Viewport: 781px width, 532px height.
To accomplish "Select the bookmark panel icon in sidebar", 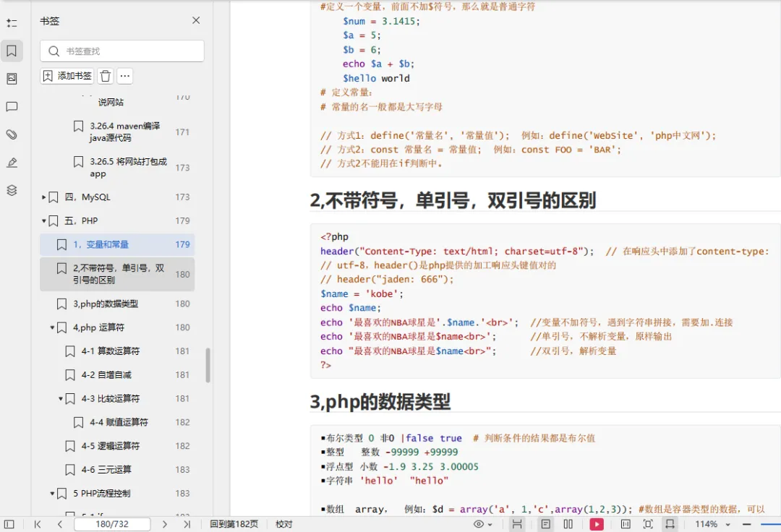I will click(x=12, y=51).
